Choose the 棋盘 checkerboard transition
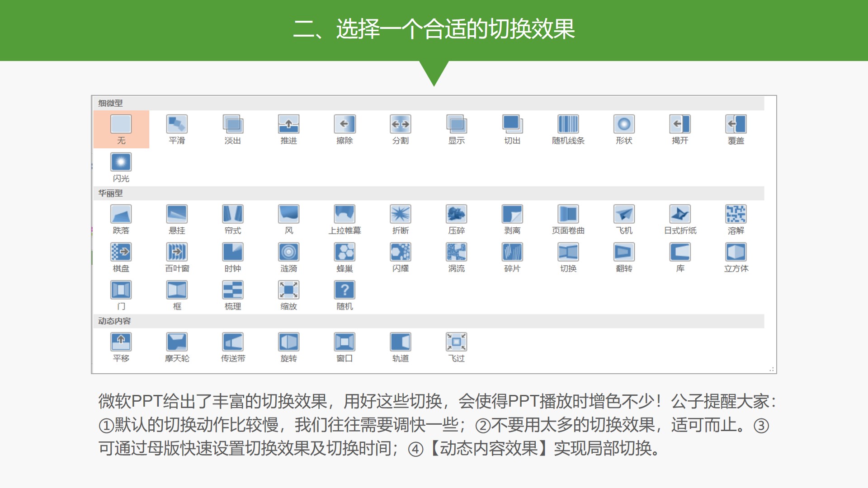Screen dimensions: 868x488 click(121, 257)
